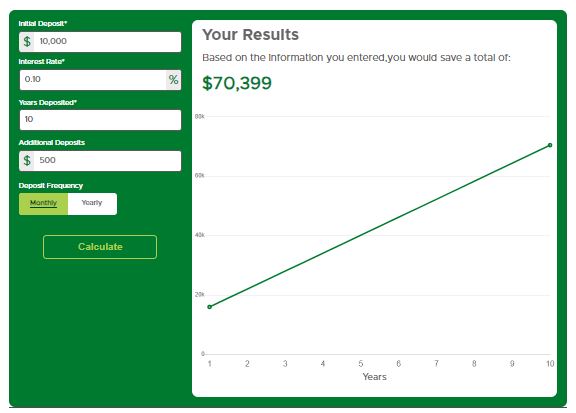Click the 80k y-axis label
Image resolution: width=576 pixels, height=413 pixels.
coord(199,116)
